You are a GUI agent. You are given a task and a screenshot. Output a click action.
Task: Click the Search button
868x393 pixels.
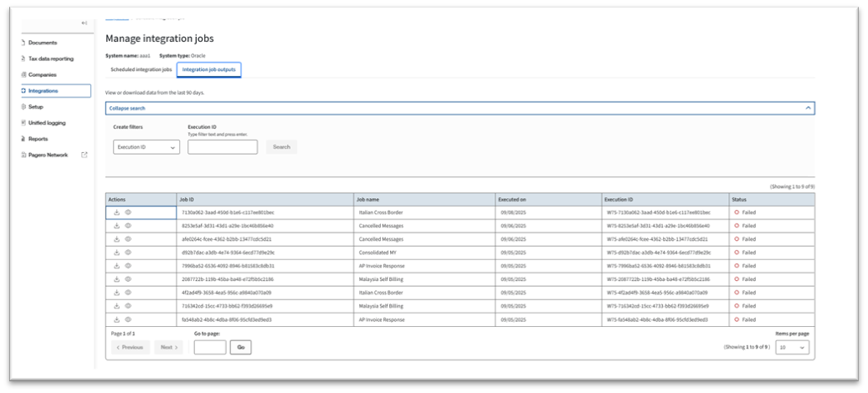tap(281, 147)
